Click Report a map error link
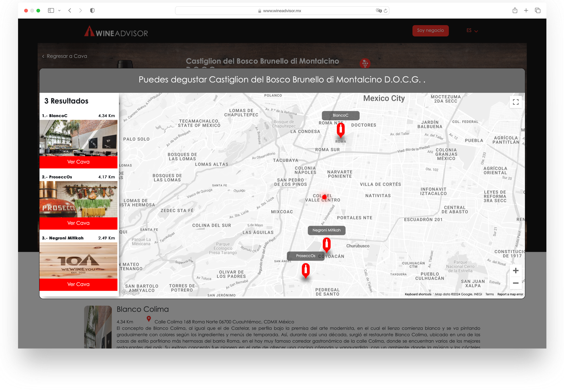 pos(510,294)
